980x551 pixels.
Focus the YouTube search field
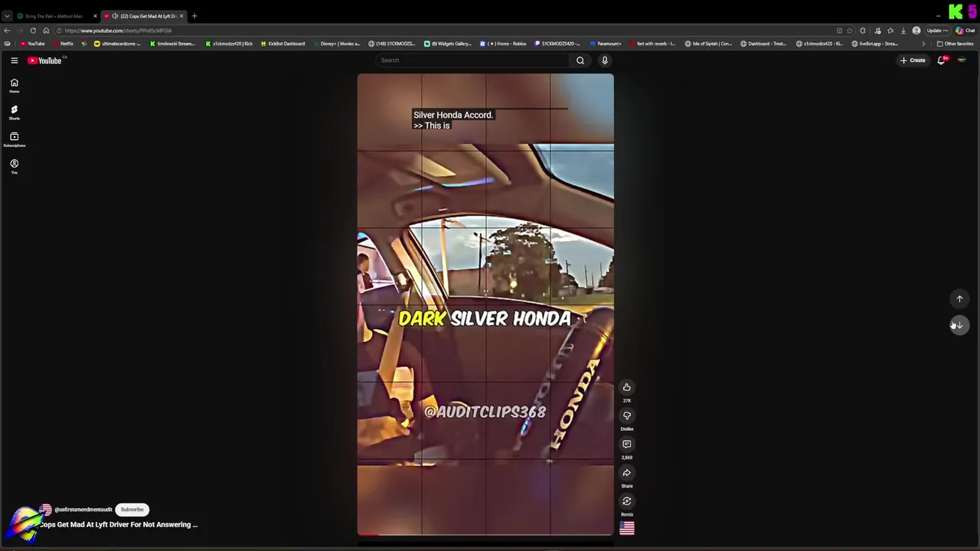click(472, 60)
